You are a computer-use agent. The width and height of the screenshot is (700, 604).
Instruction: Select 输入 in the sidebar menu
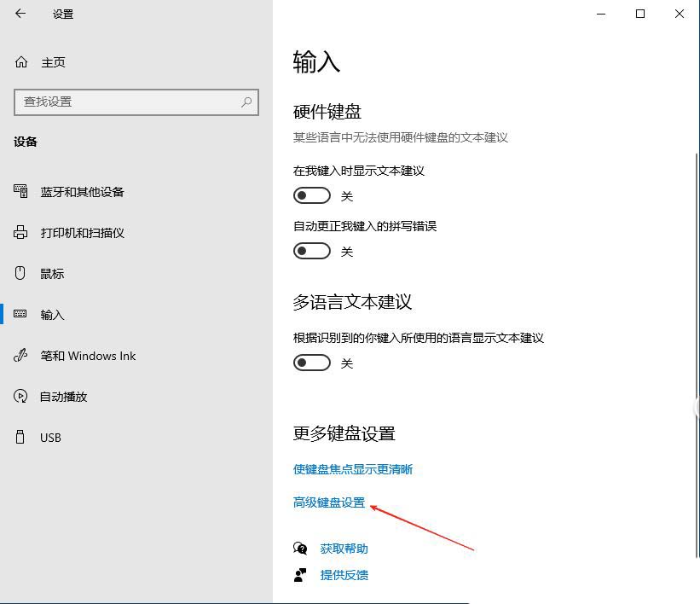[53, 315]
